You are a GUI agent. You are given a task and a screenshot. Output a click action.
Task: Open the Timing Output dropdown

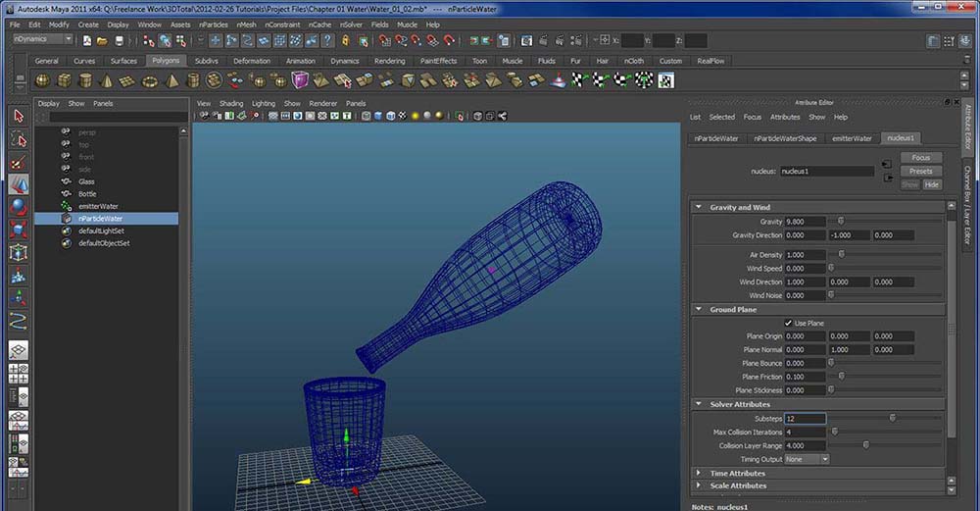click(x=807, y=459)
